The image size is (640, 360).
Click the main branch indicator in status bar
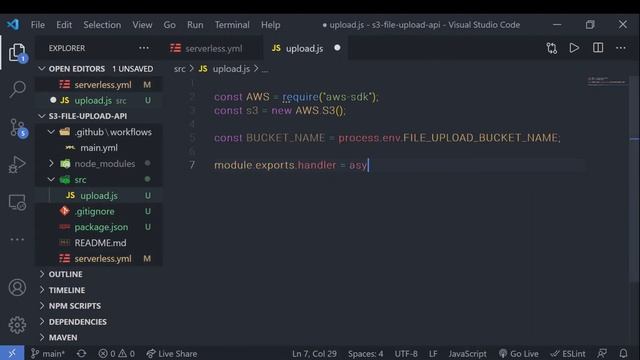pos(48,353)
